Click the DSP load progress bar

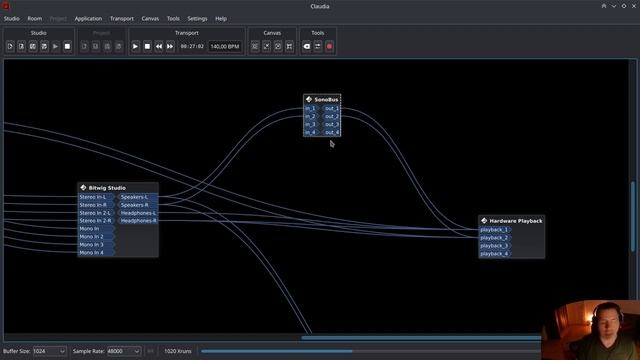pyautogui.click(x=371, y=351)
